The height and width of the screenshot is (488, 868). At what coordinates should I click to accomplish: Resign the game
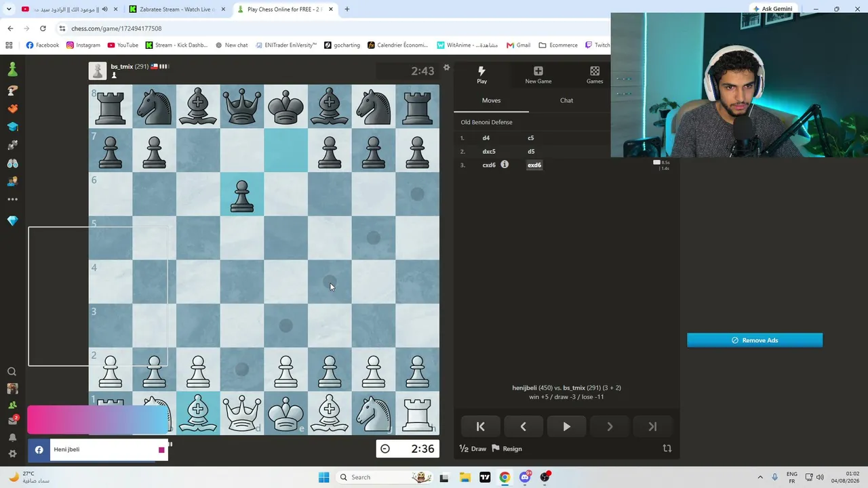coord(507,449)
